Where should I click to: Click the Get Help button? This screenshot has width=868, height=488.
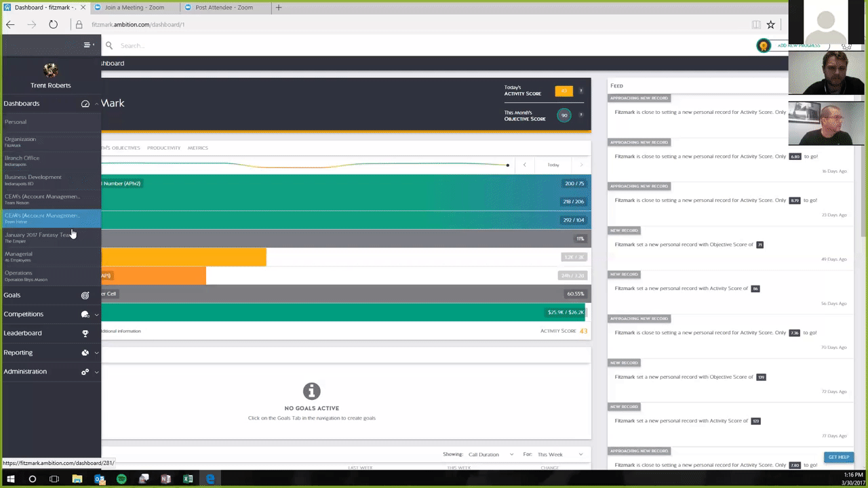point(838,457)
